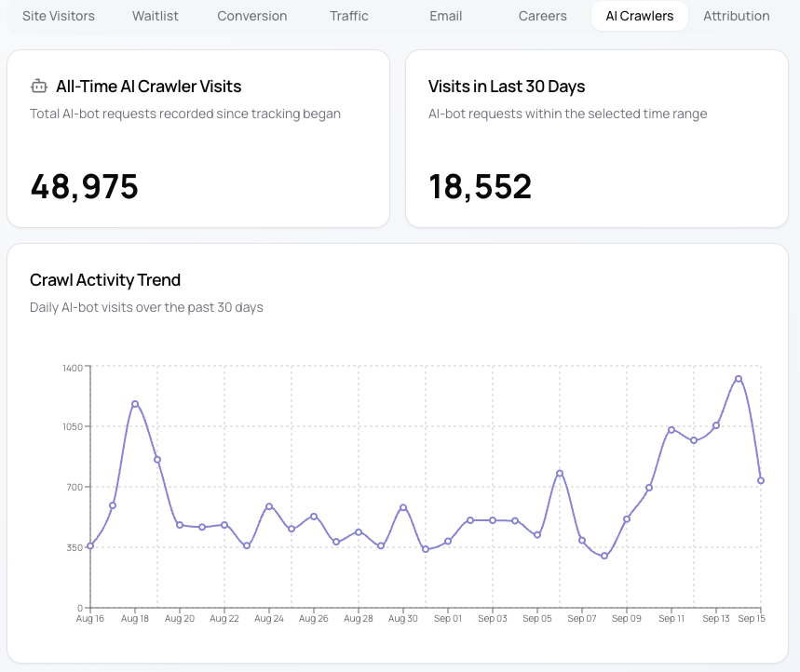Switch to the Site Visitors tab

[59, 17]
